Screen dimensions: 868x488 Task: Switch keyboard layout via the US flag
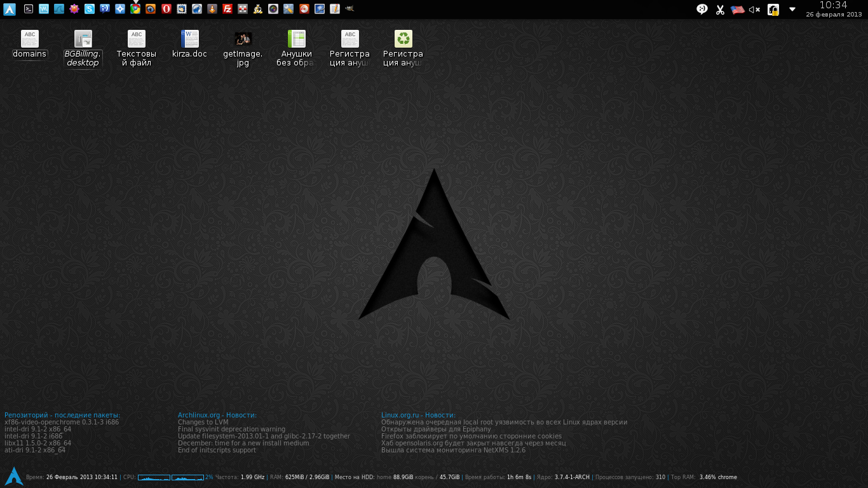tap(738, 10)
